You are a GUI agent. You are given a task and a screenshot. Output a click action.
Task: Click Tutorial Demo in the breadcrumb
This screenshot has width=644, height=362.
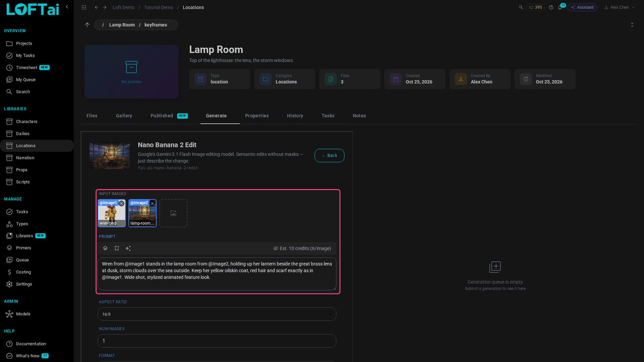click(158, 8)
